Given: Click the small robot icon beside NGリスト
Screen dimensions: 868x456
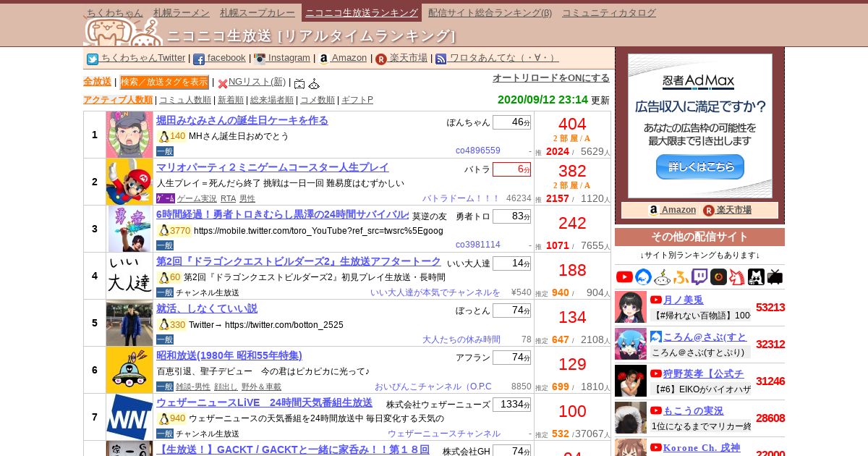Looking at the screenshot, I should pos(314,83).
